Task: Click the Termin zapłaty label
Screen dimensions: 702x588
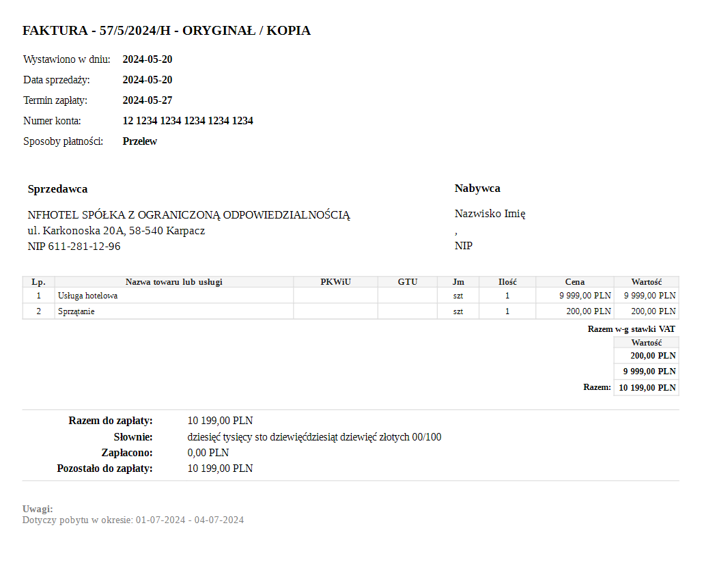Action: coord(55,100)
